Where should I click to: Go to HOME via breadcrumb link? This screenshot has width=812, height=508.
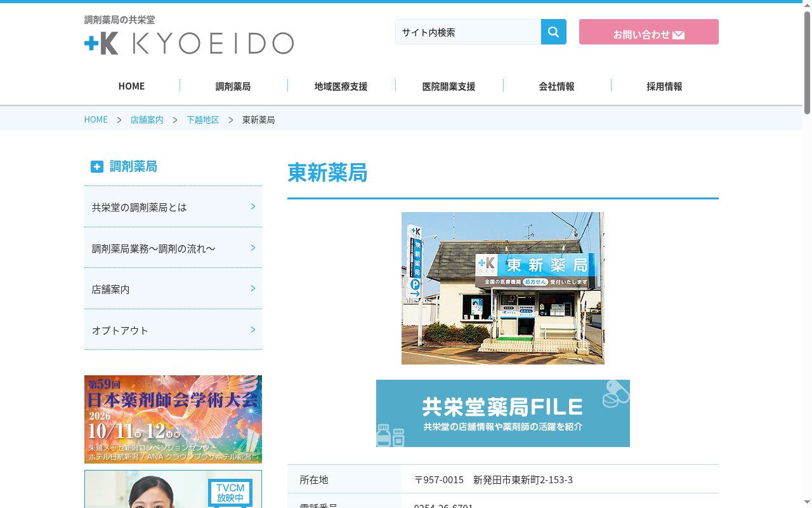(96, 119)
